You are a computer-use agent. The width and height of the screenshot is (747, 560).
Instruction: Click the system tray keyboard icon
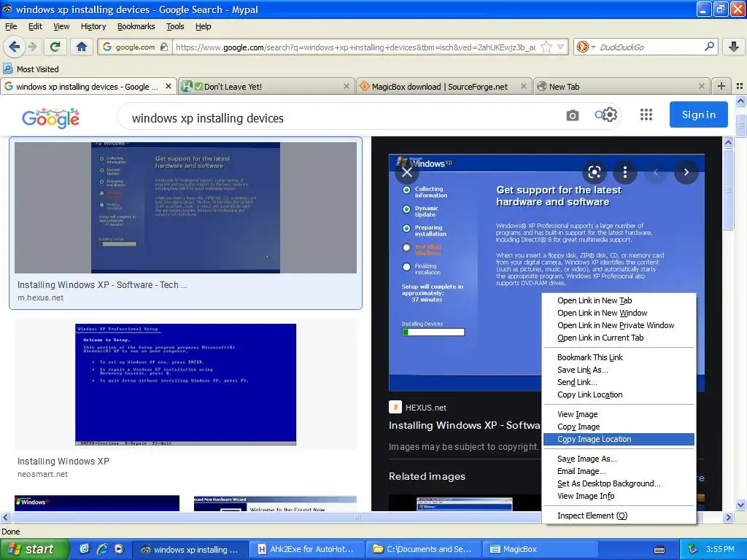pos(659,550)
